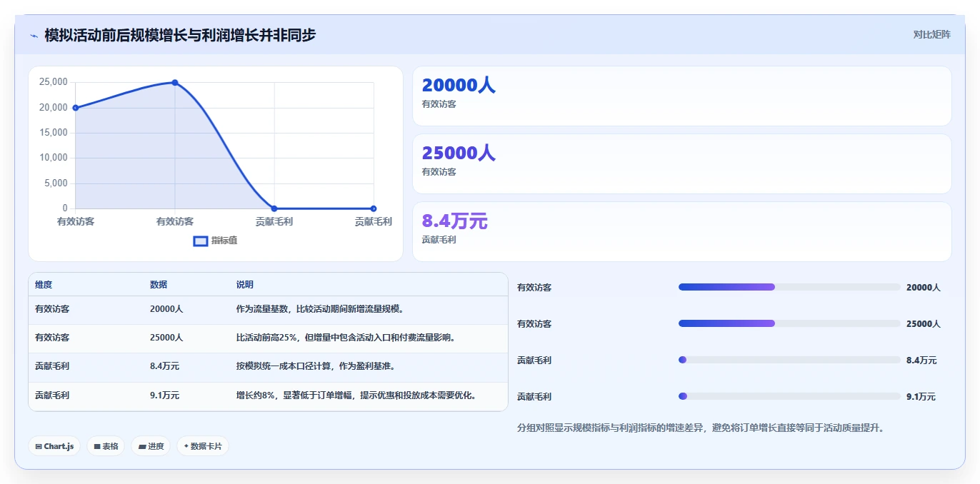Click the 20,000 y-axis label

point(54,108)
